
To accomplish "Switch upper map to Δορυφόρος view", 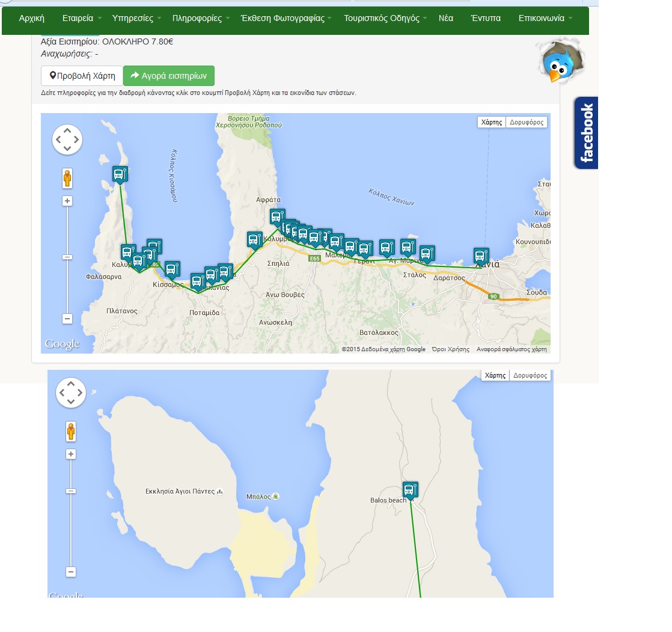I will (x=527, y=122).
